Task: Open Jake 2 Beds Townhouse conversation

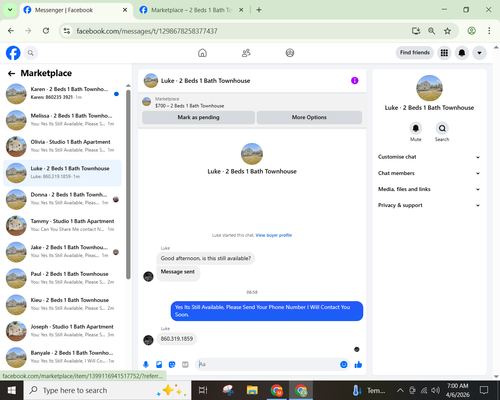Action: coord(62,252)
